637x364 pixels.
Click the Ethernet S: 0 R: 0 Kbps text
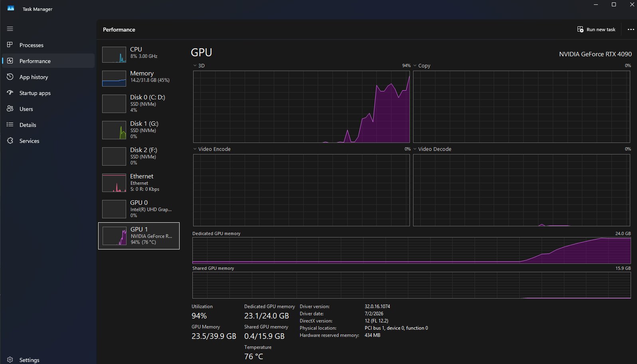(145, 189)
